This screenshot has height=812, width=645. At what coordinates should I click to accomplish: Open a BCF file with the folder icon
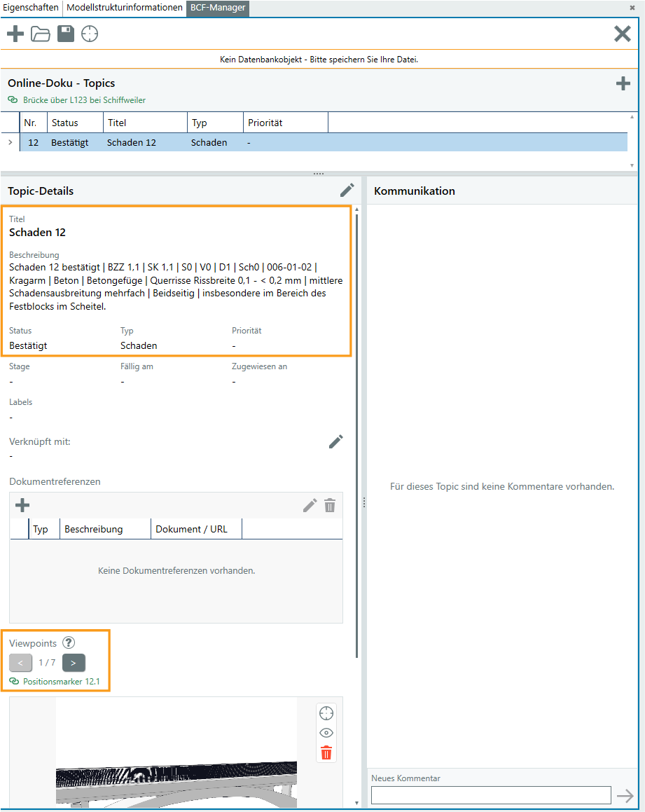pos(41,34)
